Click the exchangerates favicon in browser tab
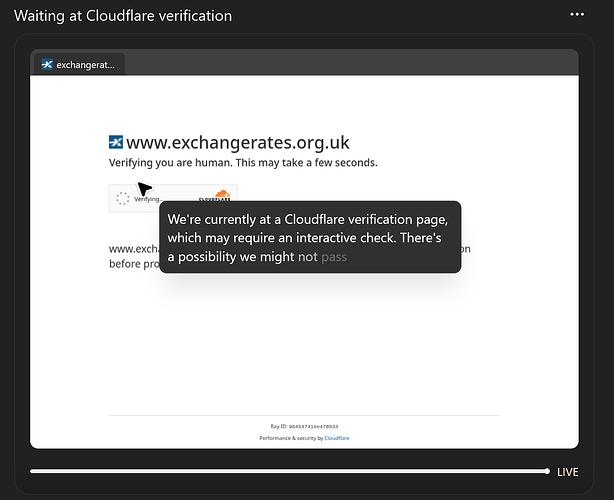Viewport: 614px width, 500px height. 47,64
